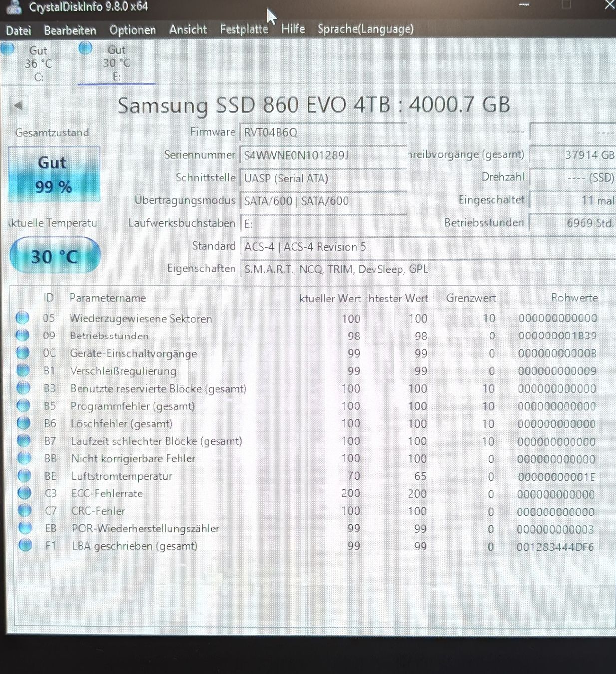616x674 pixels.
Task: Click raw value 00000000001E
Action: (556, 477)
